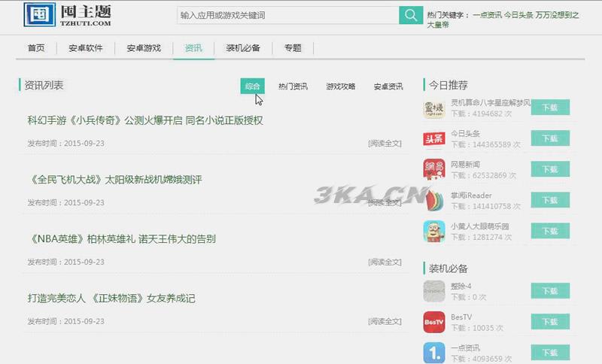Click the 囤主题 site logo
This screenshot has width=602, height=364.
pyautogui.click(x=68, y=14)
